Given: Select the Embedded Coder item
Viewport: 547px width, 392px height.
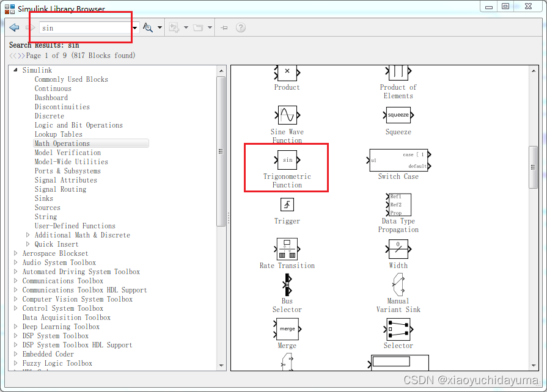Looking at the screenshot, I should pyautogui.click(x=48, y=354).
